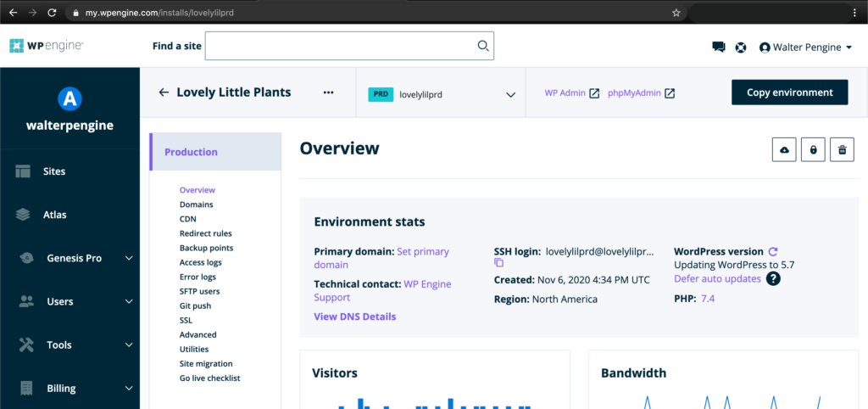868x409 pixels.
Task: Open Access logs
Action: click(200, 262)
